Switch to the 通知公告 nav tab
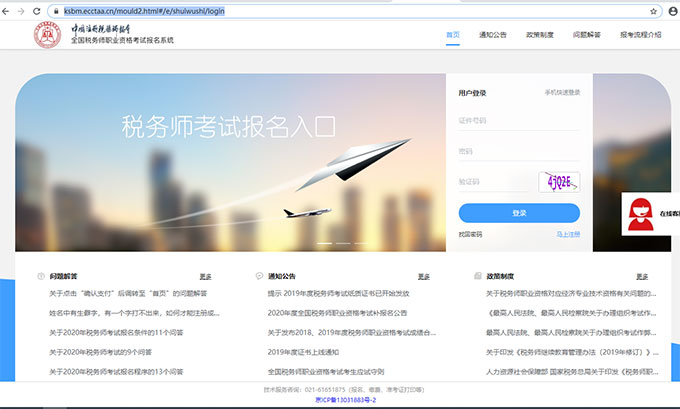 [x=494, y=34]
